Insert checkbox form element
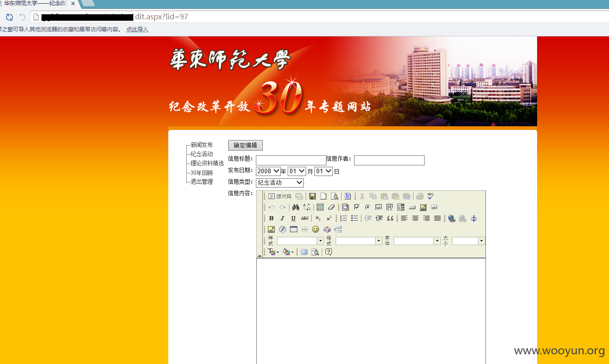 click(357, 207)
